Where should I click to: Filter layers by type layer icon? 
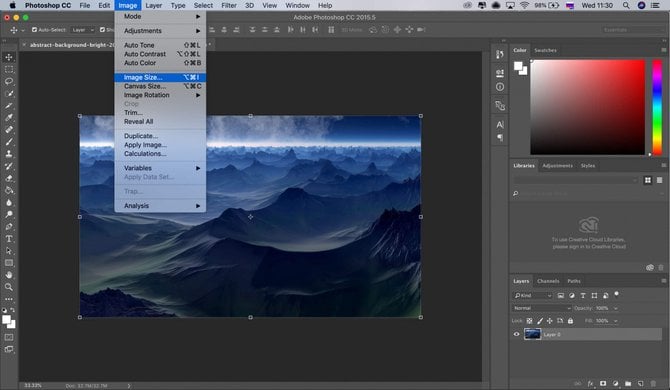(x=583, y=295)
